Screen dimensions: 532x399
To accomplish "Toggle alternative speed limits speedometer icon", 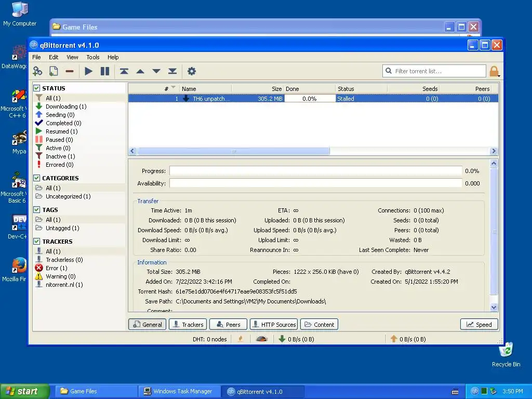I will [x=262, y=339].
